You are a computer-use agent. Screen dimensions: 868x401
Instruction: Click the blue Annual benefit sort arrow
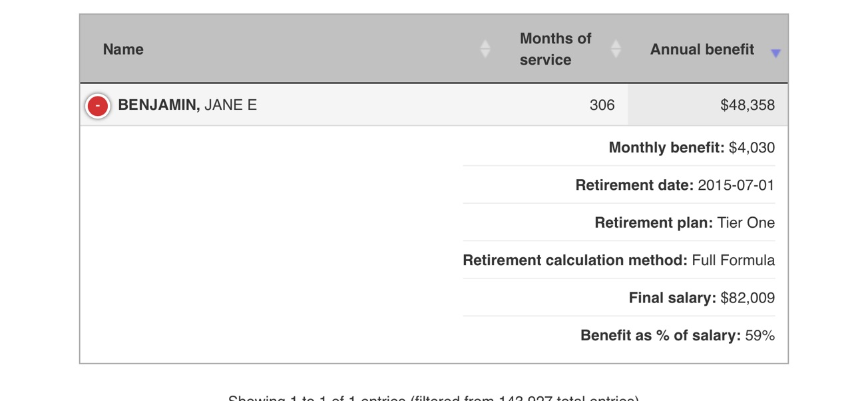[x=775, y=53]
